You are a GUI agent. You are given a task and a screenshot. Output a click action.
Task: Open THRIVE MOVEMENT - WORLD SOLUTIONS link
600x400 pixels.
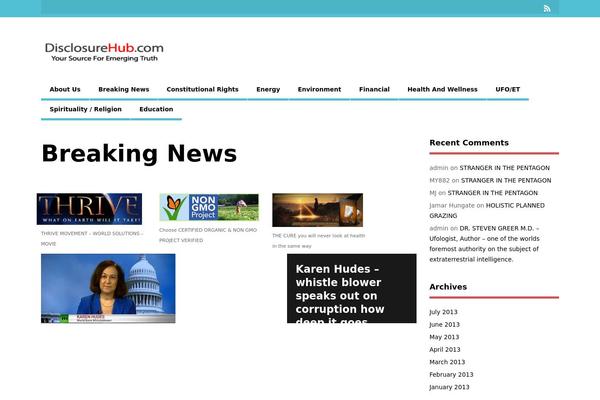tap(92, 238)
